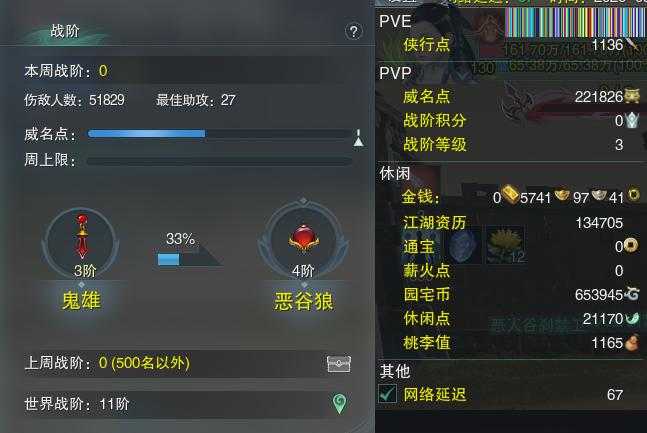Click the green world rank location pin

click(x=339, y=403)
